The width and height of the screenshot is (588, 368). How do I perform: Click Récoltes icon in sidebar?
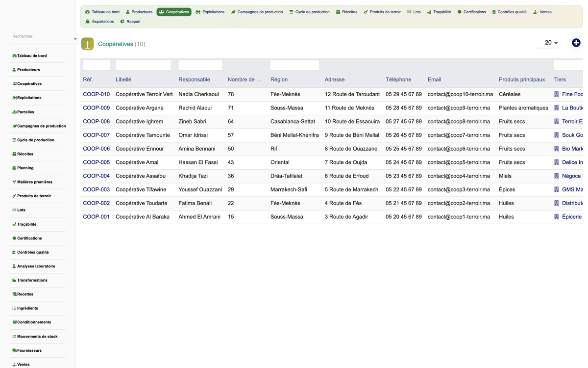[14, 154]
